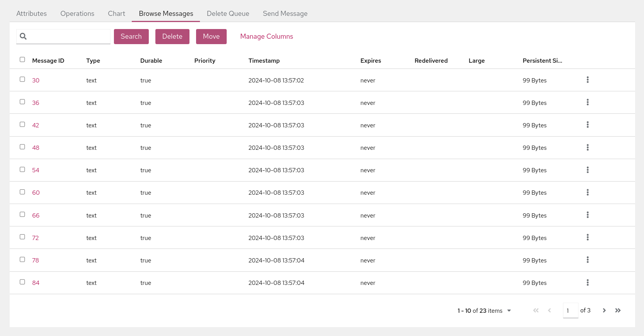Open kebab actions menu for message 30

(x=587, y=80)
